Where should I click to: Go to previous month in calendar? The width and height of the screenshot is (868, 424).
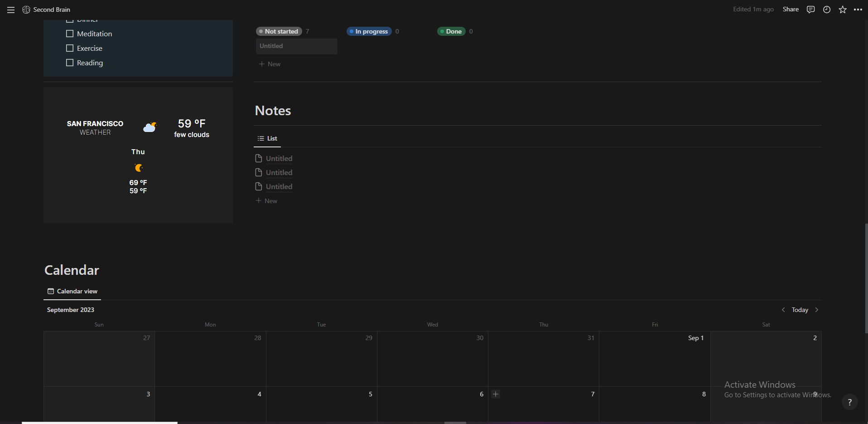coord(783,310)
